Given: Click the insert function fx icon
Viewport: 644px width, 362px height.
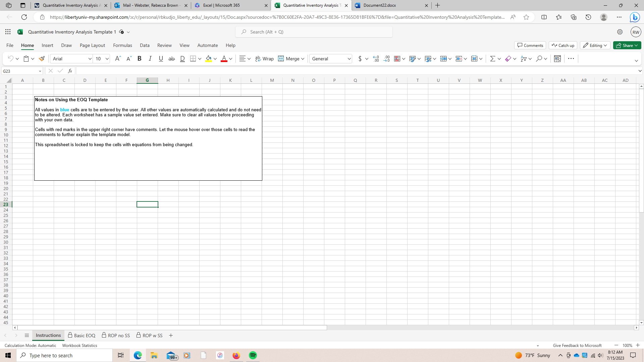Looking at the screenshot, I should 70,71.
